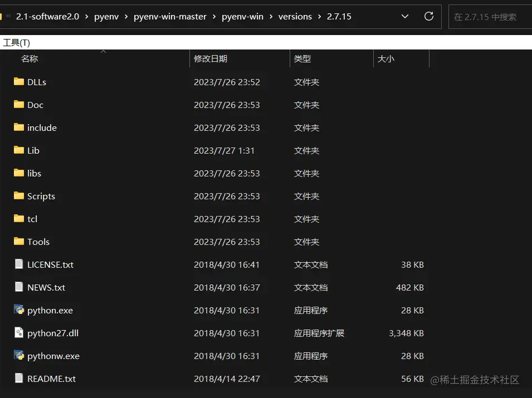Select the libs folder name
This screenshot has width=532, height=398.
point(35,173)
